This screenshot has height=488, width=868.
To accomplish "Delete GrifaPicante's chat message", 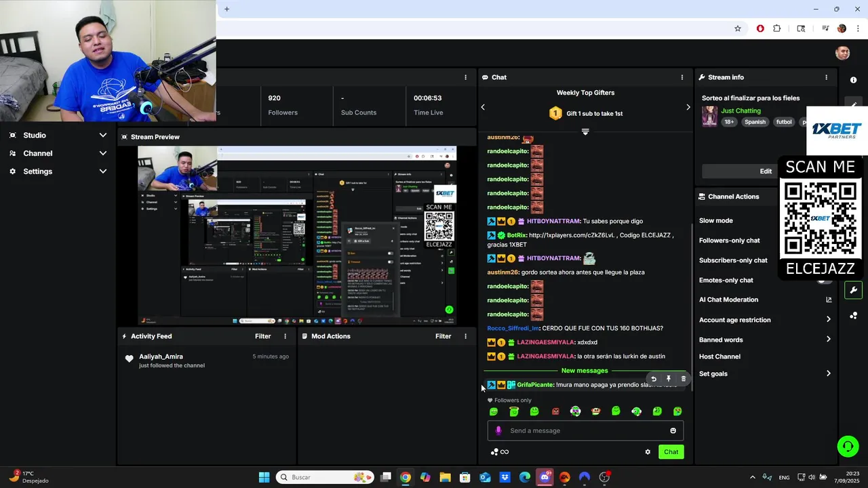I will [683, 380].
